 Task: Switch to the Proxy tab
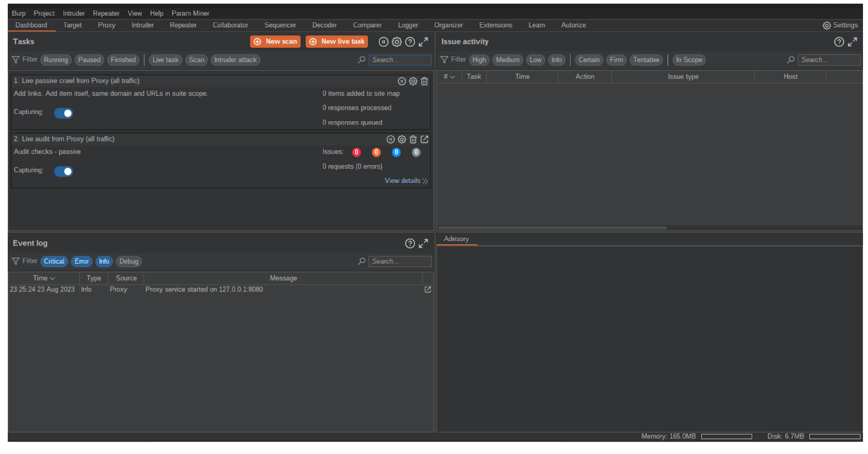106,25
